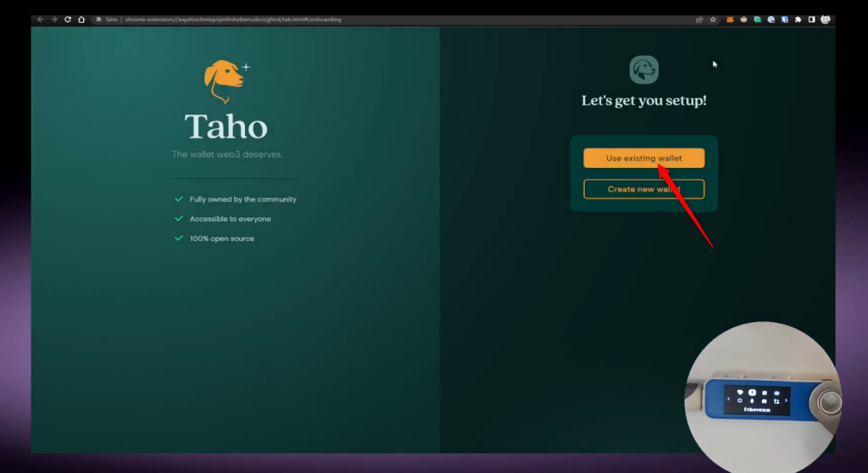The height and width of the screenshot is (473, 868).
Task: Go back using the browser back arrow
Action: tap(40, 19)
